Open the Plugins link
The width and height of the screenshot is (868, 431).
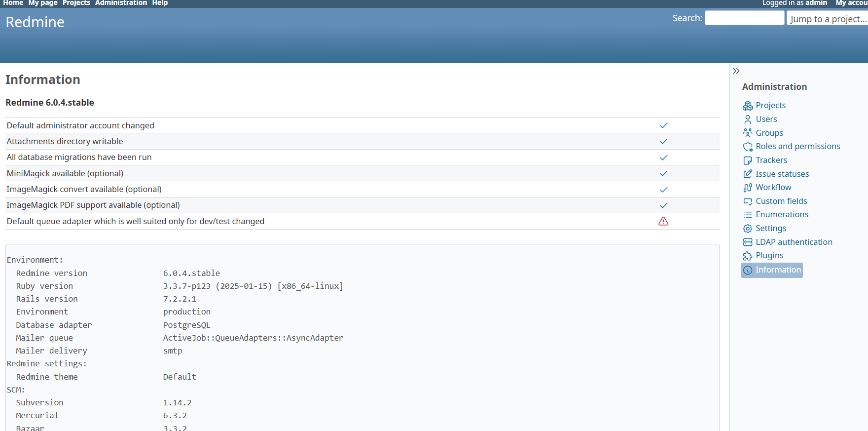pyautogui.click(x=769, y=256)
